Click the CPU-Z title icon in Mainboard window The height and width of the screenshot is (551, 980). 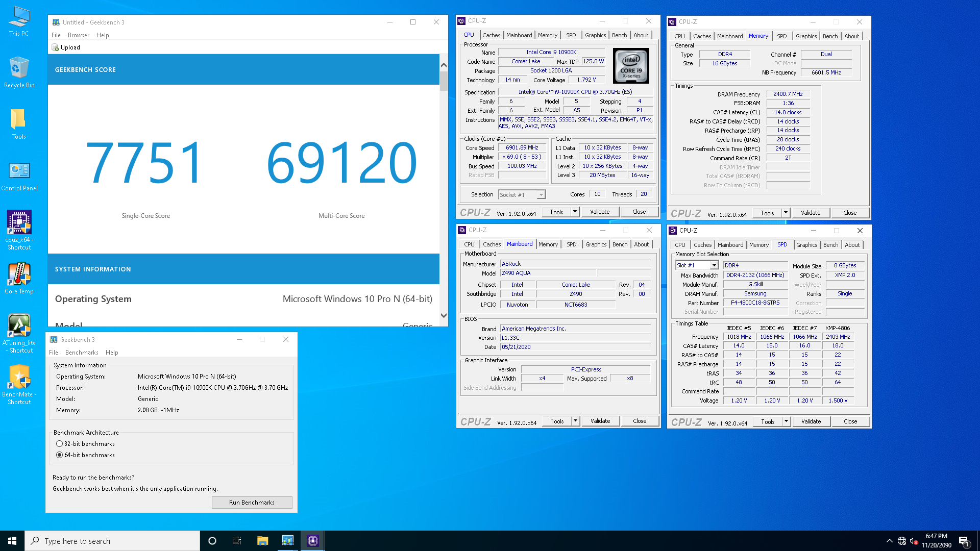coord(462,230)
